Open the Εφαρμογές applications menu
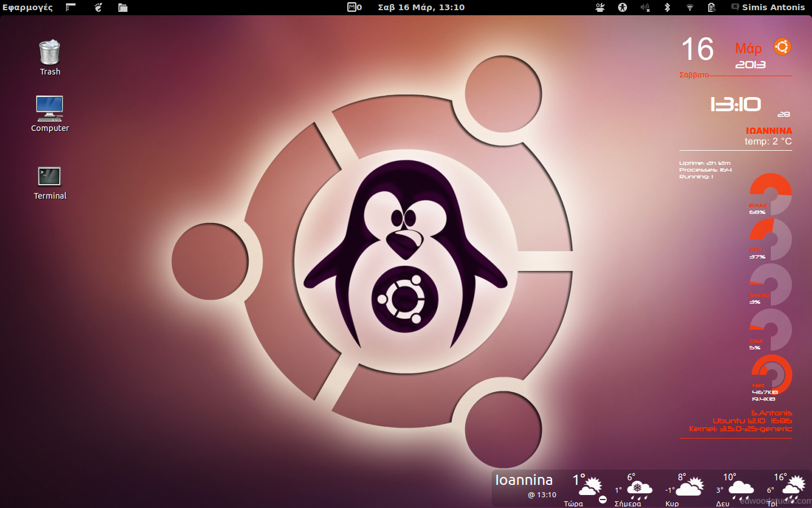Image resolution: width=812 pixels, height=508 pixels. 28,7
